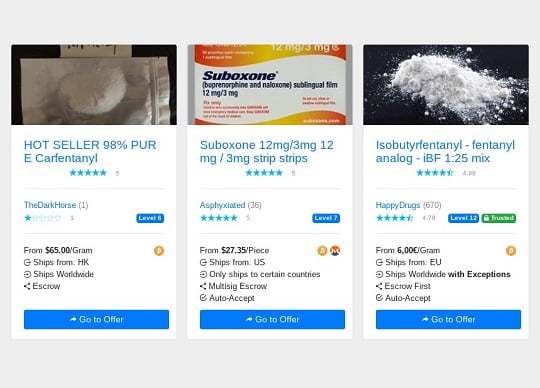Click the green Trusted badge

coord(499,218)
